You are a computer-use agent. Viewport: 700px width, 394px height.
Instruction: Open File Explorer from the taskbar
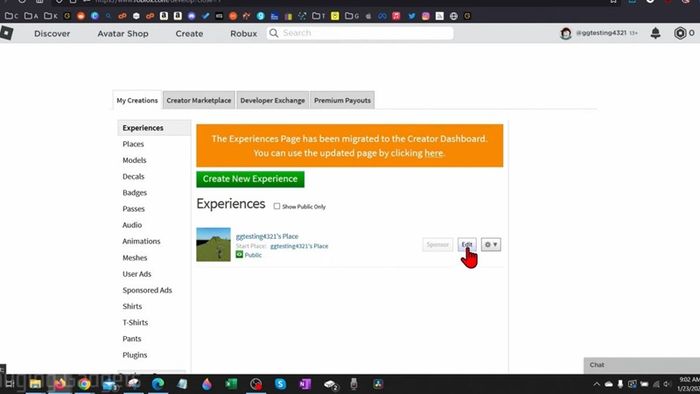tap(35, 384)
